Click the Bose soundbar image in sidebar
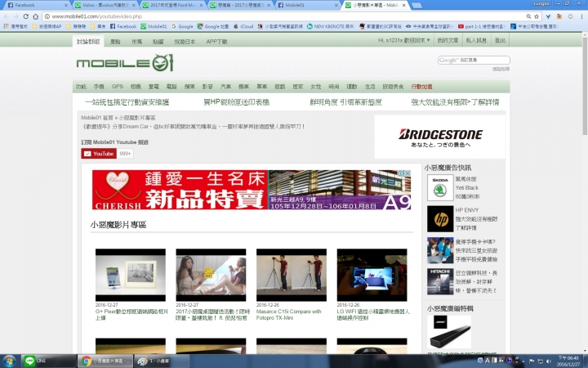This screenshot has width=588, height=368. pyautogui.click(x=449, y=332)
